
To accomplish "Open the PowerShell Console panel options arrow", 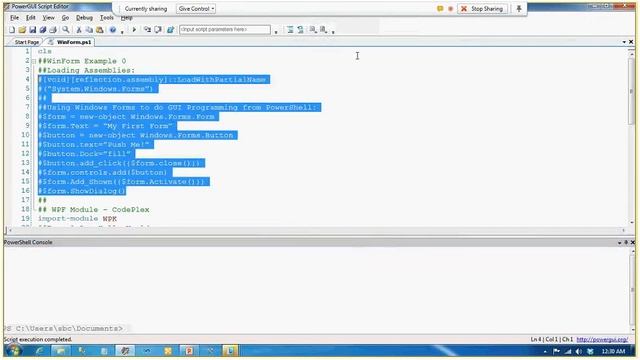I will click(620, 242).
